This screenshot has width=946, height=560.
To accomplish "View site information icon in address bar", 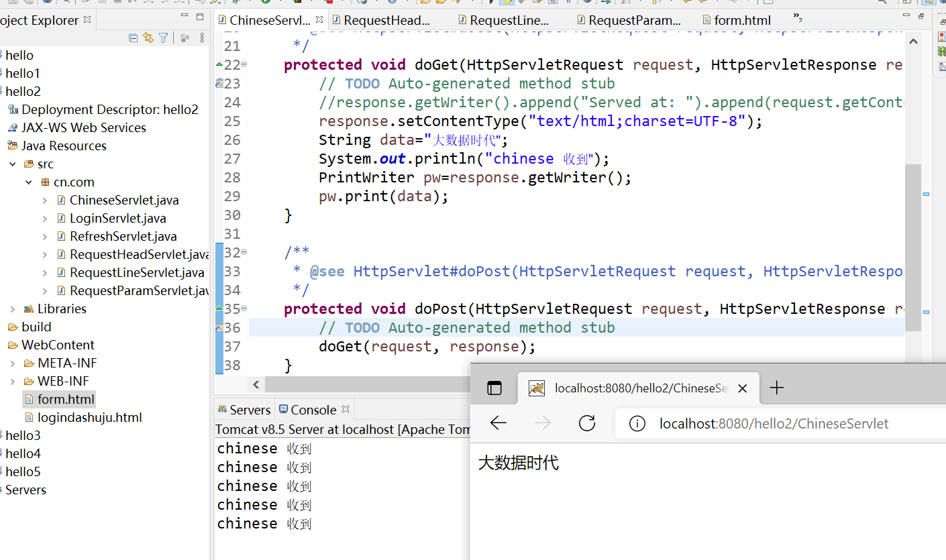I will point(637,423).
